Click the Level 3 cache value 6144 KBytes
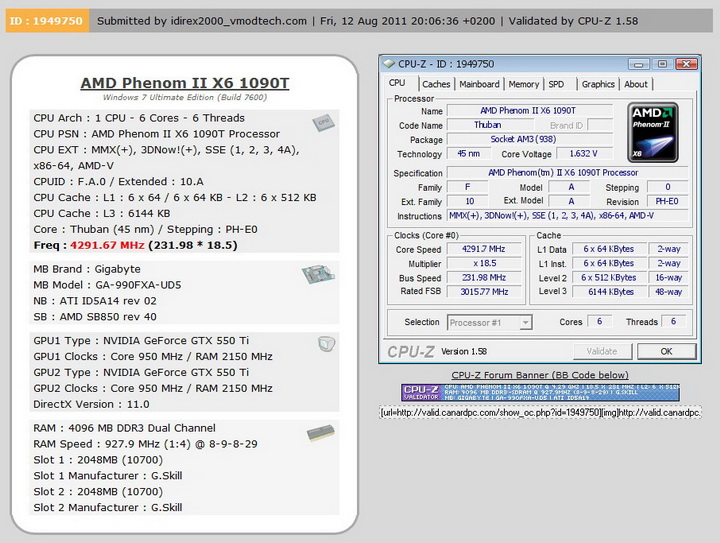This screenshot has width=720, height=543. pos(610,291)
